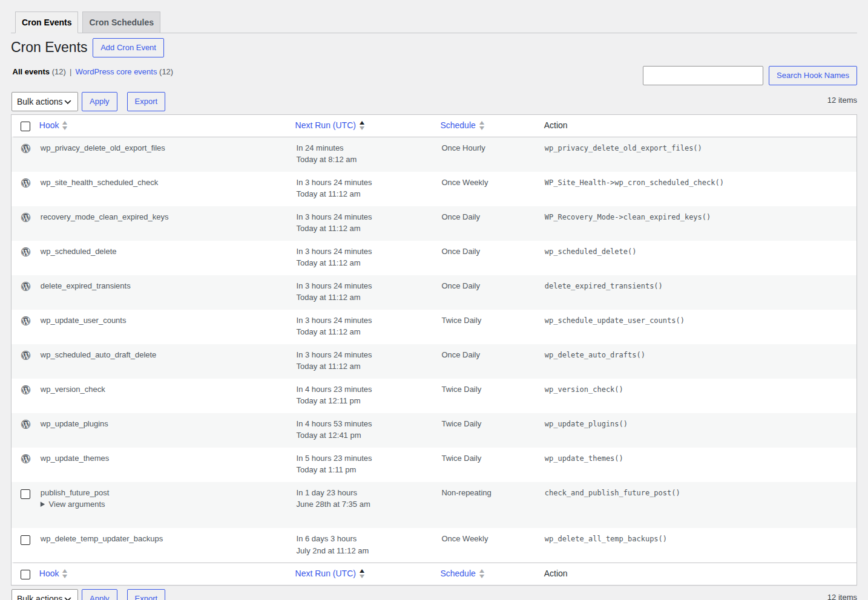Click WordPress icon beside wp_privacy_delete_old_export_files
Screen dimensions: 868x600
[25, 148]
